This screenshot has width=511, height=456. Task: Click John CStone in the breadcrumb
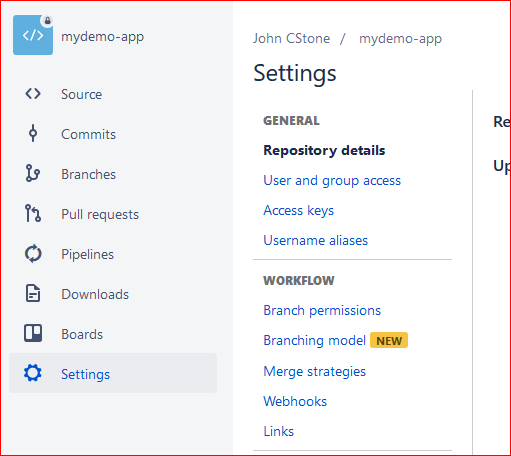point(291,39)
